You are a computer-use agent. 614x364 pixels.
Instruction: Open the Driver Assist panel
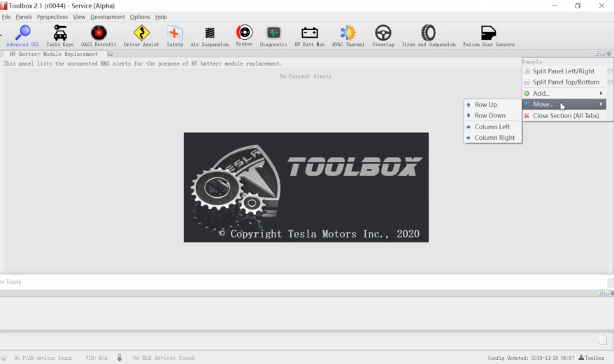[141, 36]
